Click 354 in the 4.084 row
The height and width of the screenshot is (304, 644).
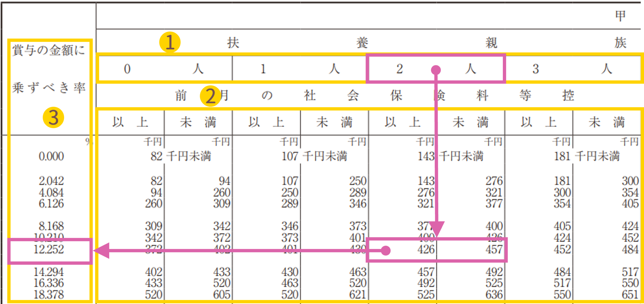coord(630,192)
